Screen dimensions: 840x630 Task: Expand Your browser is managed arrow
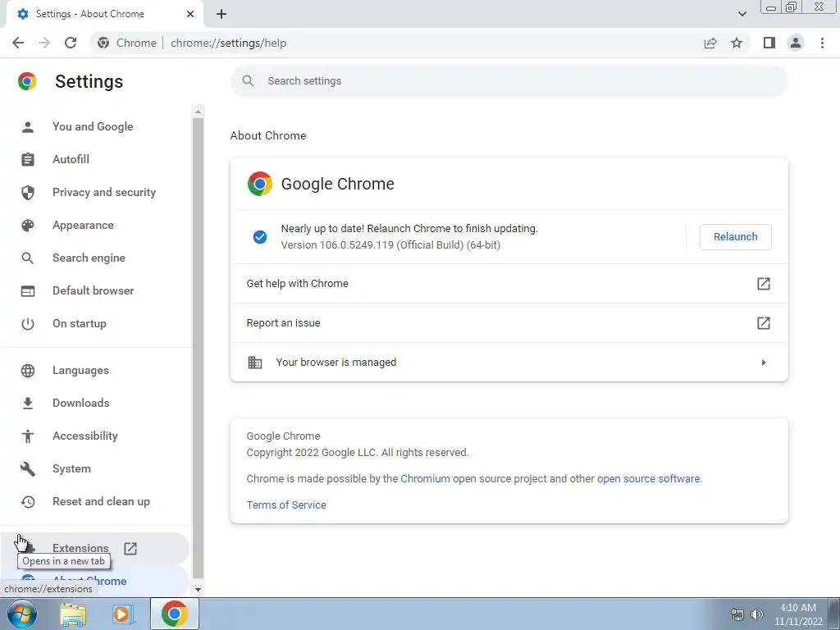tap(764, 363)
